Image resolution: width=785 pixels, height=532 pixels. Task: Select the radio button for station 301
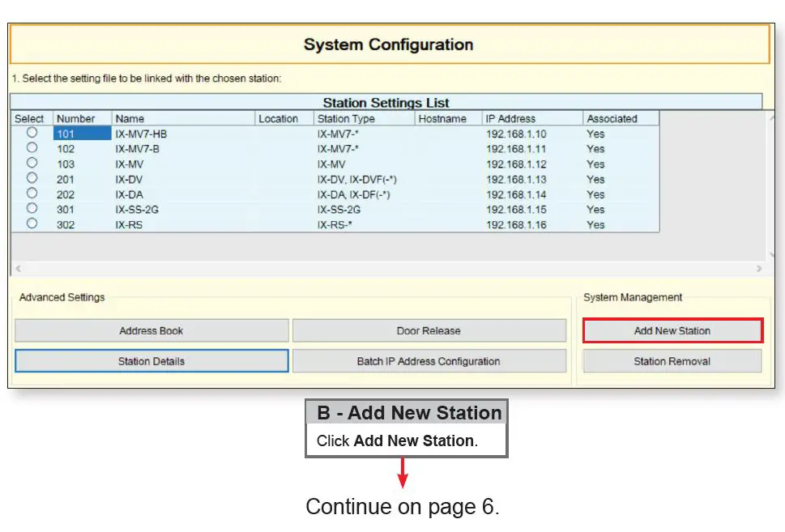32,207
